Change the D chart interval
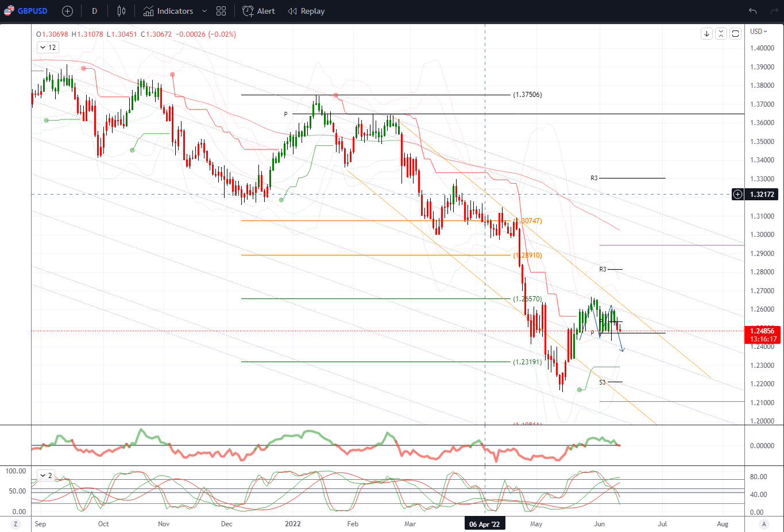The image size is (784, 532). 94,11
